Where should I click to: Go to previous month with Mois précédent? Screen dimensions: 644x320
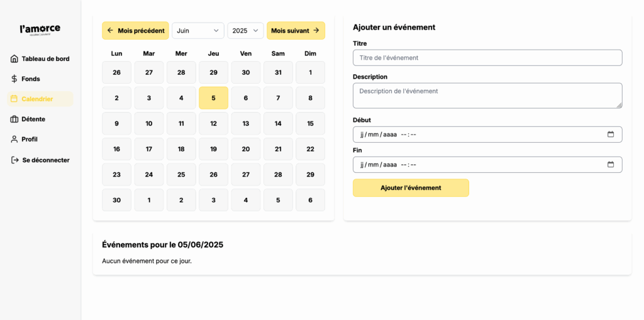(135, 30)
